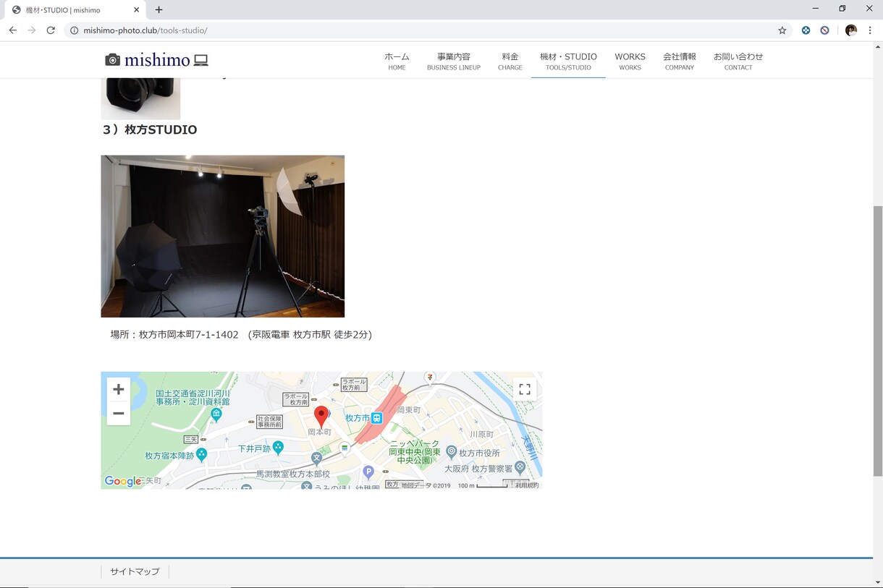The height and width of the screenshot is (588, 883).
Task: Click the browser forward arrow
Action: (x=31, y=30)
